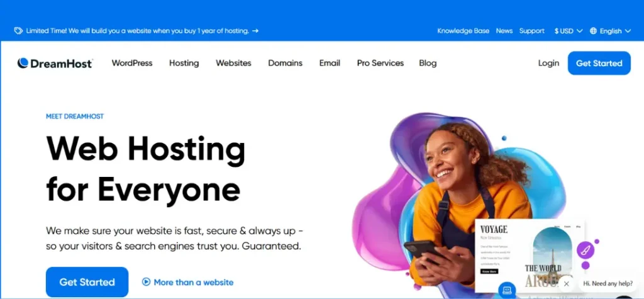Expand the English language selector

coord(610,31)
